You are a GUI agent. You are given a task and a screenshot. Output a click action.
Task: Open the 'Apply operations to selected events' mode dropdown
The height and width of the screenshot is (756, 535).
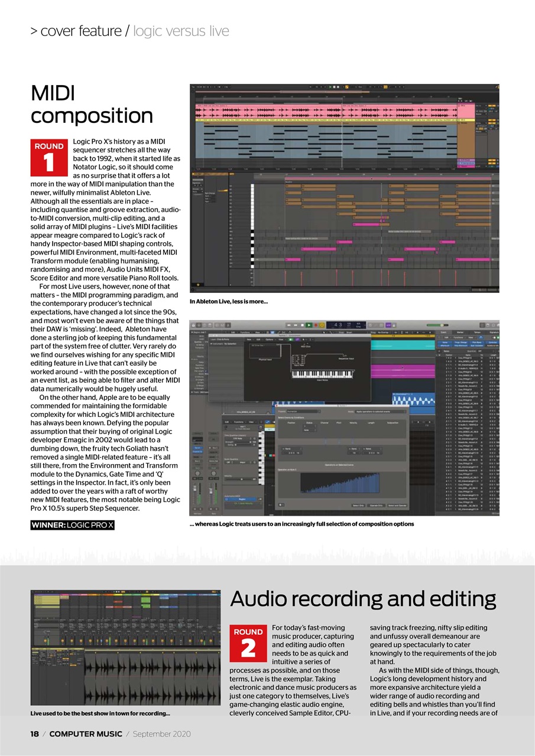click(380, 411)
